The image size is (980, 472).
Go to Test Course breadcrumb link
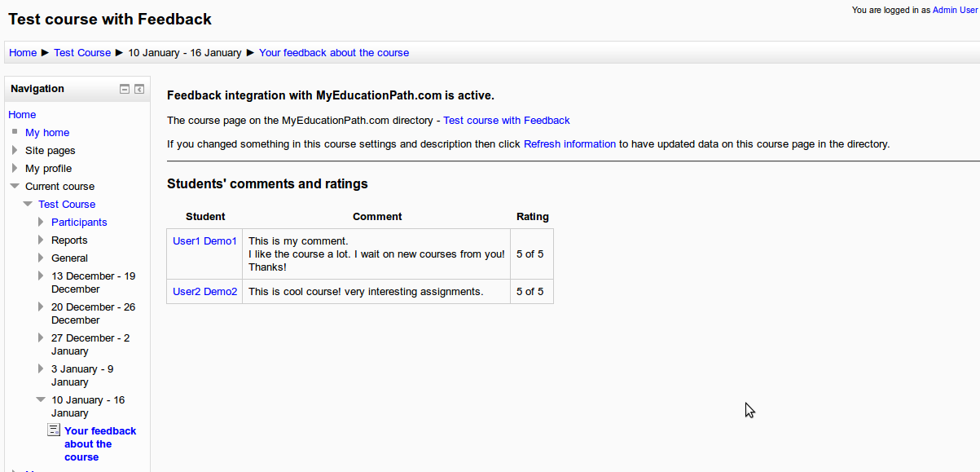click(82, 52)
